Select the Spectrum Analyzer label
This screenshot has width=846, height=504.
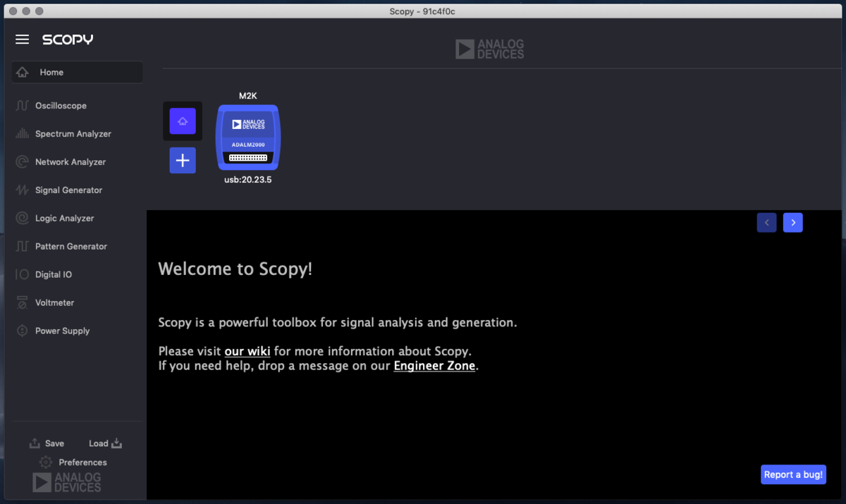pos(73,134)
